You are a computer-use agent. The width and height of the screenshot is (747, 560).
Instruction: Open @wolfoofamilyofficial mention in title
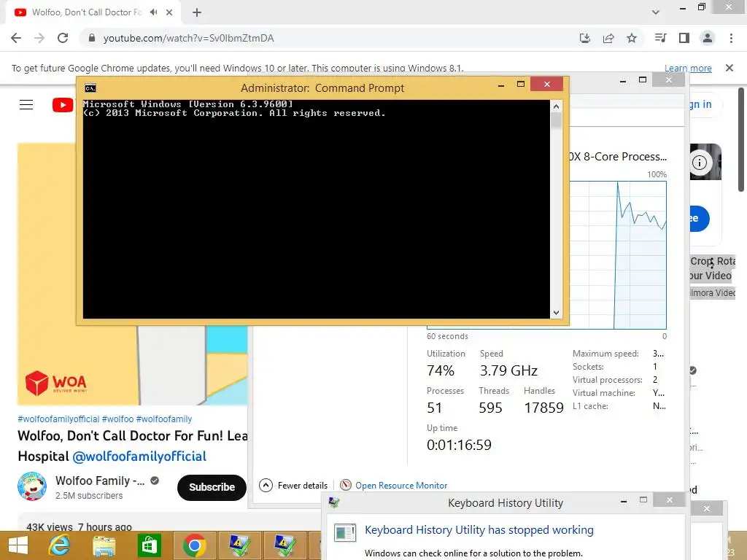(139, 456)
